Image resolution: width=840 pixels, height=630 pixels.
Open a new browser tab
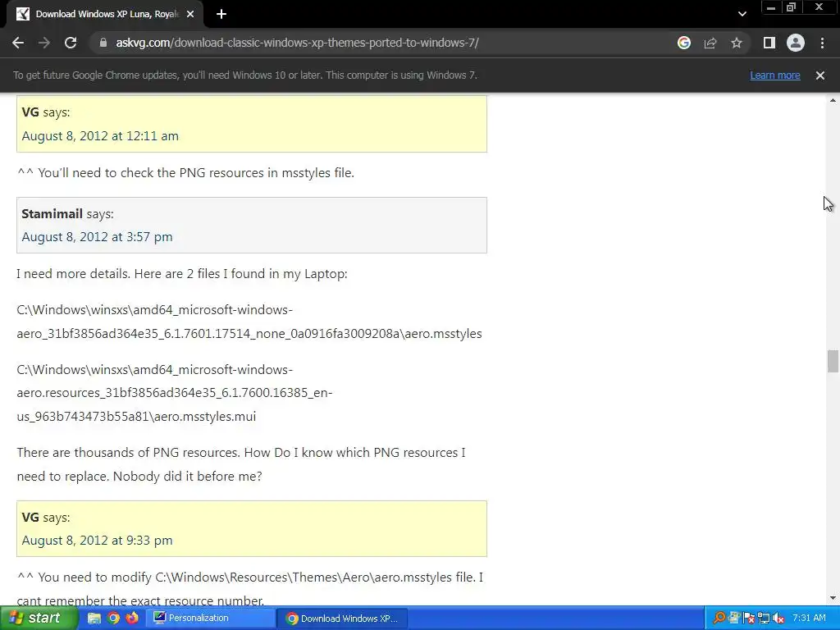221,15
